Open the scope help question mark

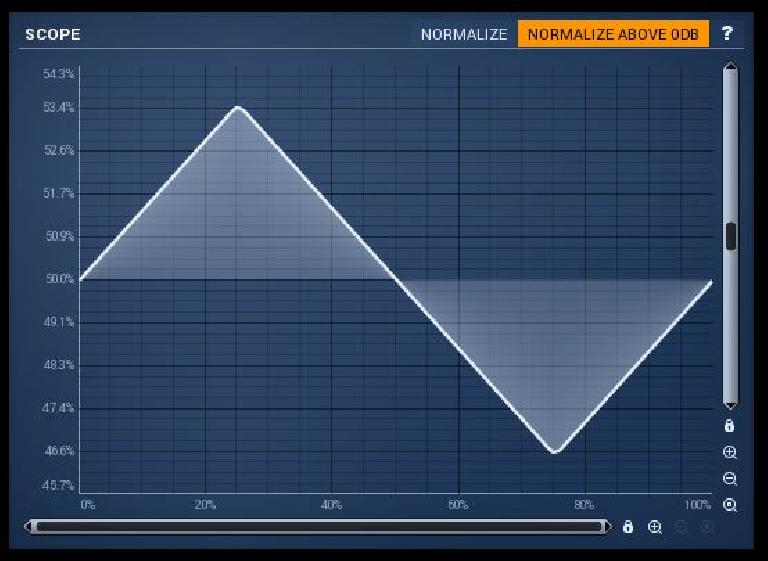727,33
